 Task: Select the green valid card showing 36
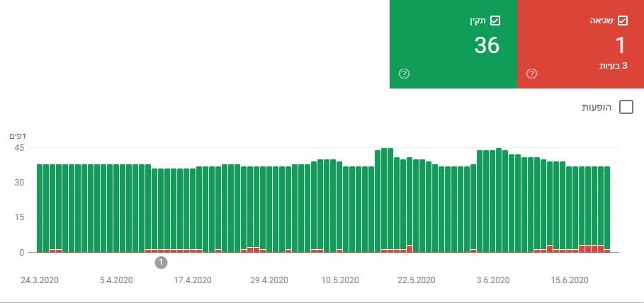tap(453, 44)
